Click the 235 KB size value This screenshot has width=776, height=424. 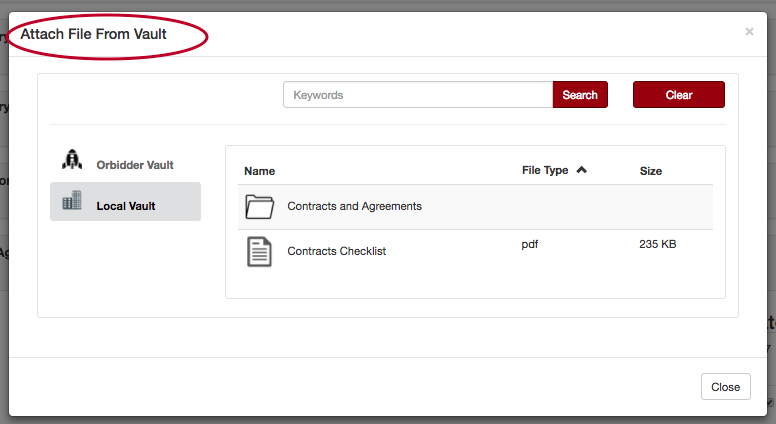(x=657, y=244)
